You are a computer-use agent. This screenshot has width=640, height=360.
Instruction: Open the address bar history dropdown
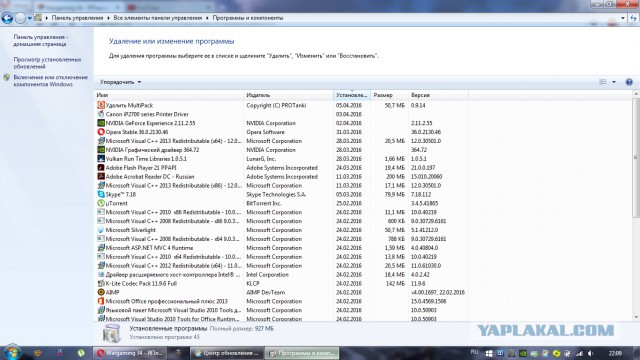pyautogui.click(x=623, y=18)
